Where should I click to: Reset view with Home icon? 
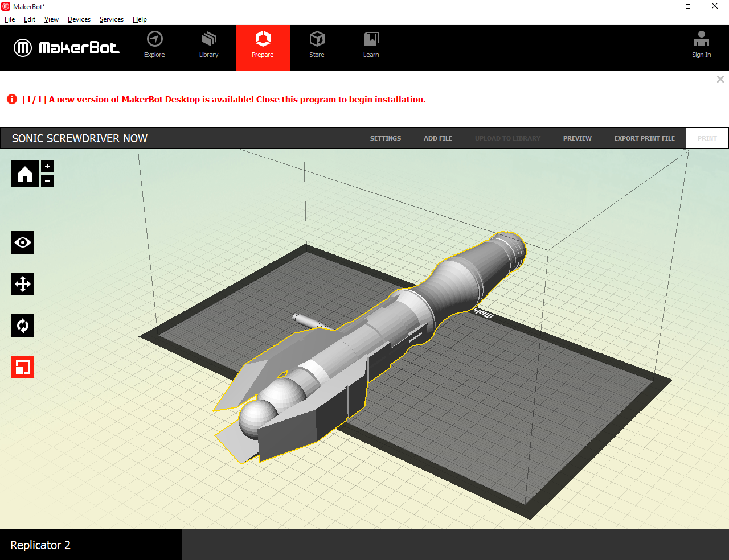click(25, 174)
